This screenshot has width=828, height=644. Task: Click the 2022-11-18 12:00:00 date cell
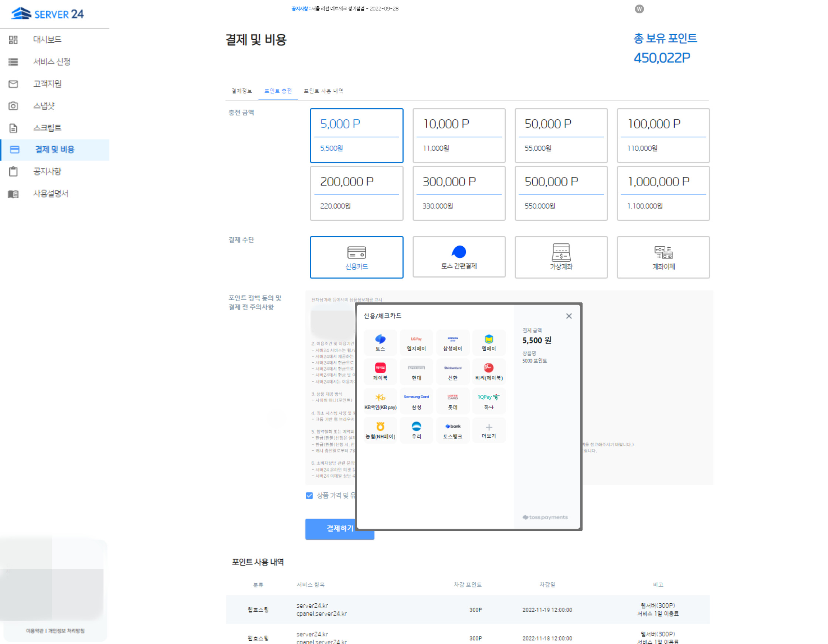pyautogui.click(x=547, y=638)
